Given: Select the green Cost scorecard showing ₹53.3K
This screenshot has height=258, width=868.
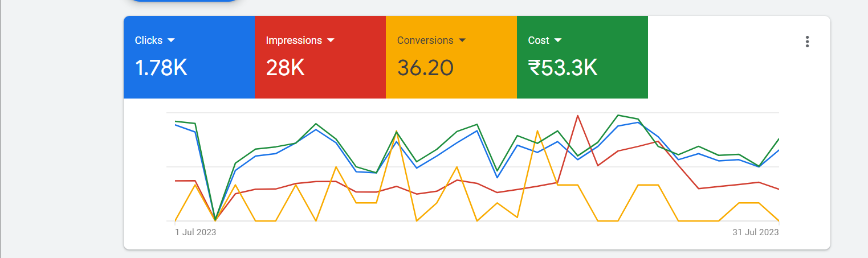Looking at the screenshot, I should [x=582, y=57].
